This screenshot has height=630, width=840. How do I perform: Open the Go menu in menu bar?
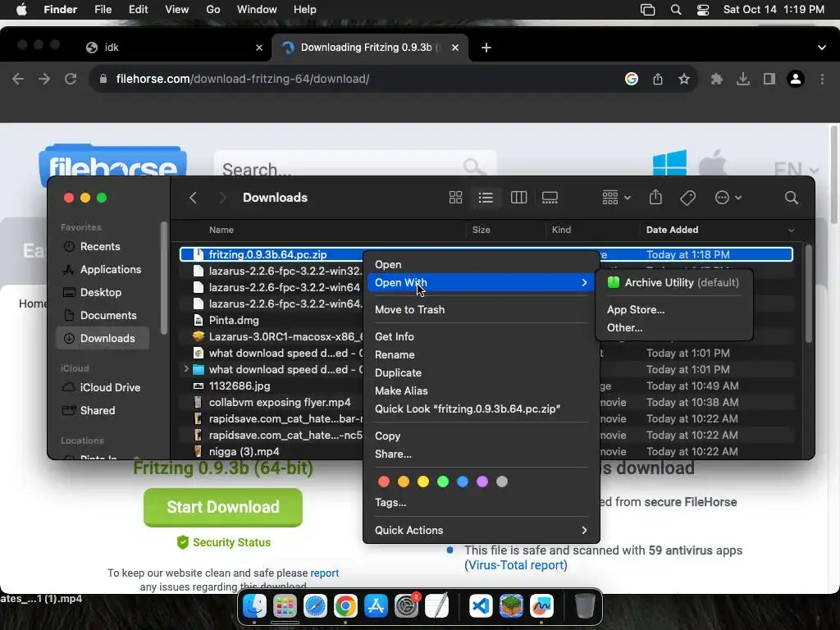point(213,10)
